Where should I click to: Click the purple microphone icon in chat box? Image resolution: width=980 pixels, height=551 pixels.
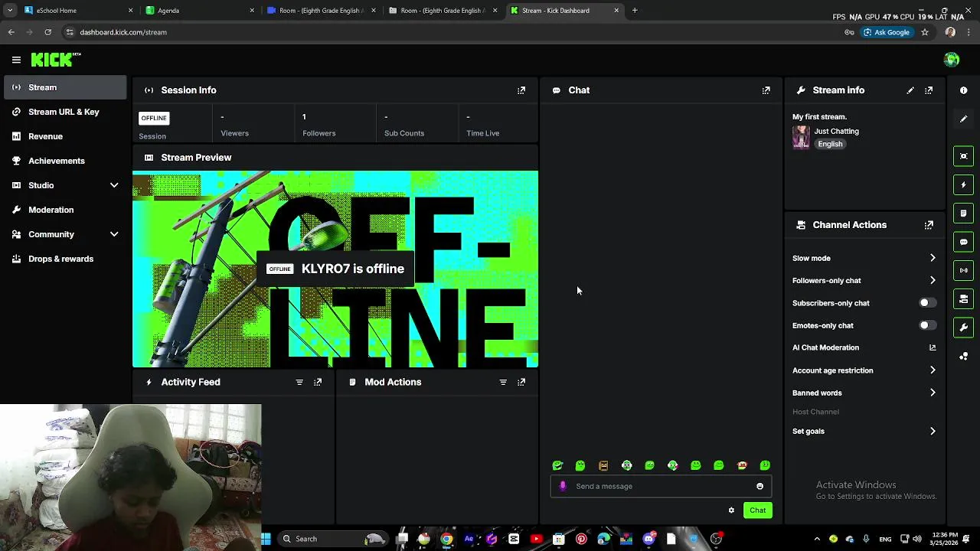(563, 486)
